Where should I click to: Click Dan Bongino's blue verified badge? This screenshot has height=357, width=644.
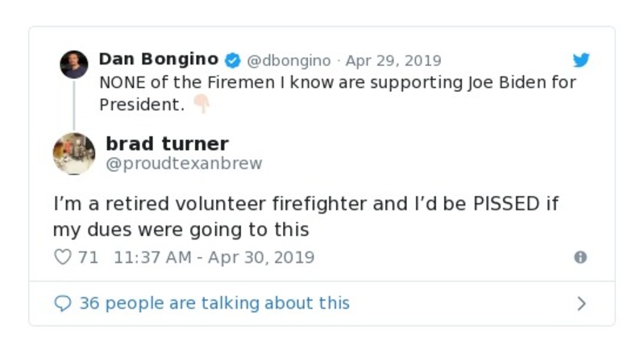pos(232,60)
